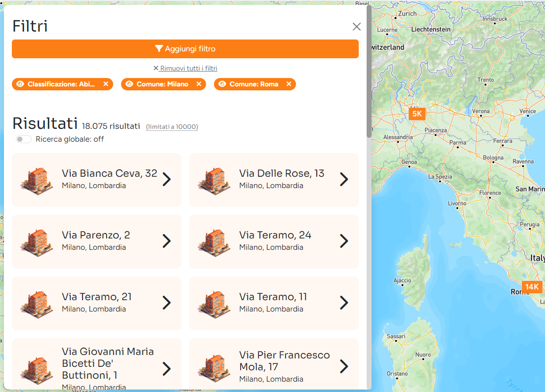
Task: Click building icon for Via Teramo, 24
Action: [x=214, y=241]
